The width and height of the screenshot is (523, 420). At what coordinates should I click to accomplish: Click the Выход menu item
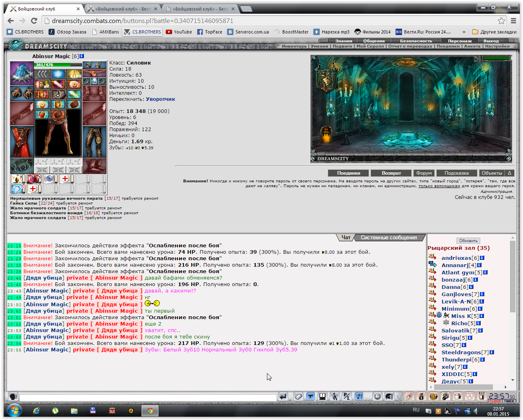(x=491, y=41)
